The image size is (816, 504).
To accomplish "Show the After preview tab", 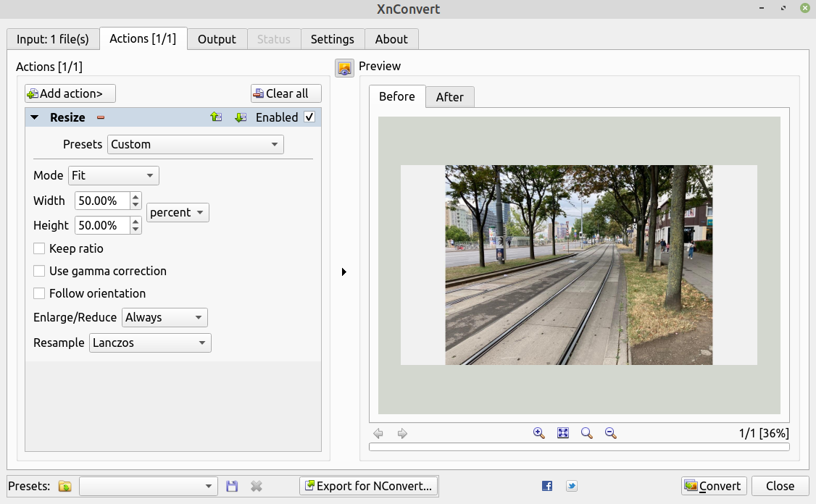I will point(449,97).
